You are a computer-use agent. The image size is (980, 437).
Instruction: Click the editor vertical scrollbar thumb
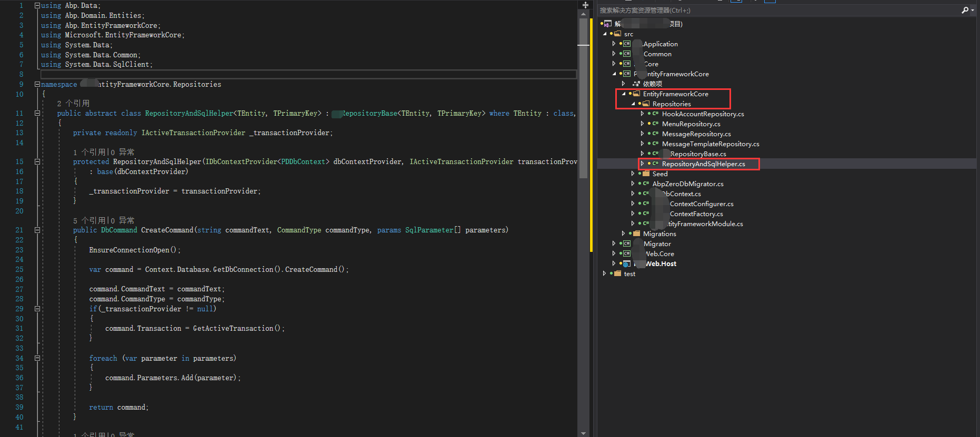583,97
